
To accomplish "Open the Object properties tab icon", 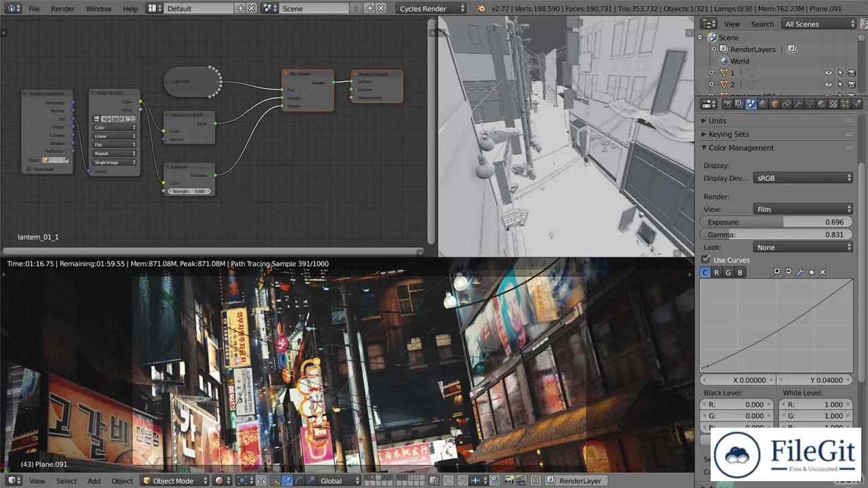I will click(x=774, y=104).
